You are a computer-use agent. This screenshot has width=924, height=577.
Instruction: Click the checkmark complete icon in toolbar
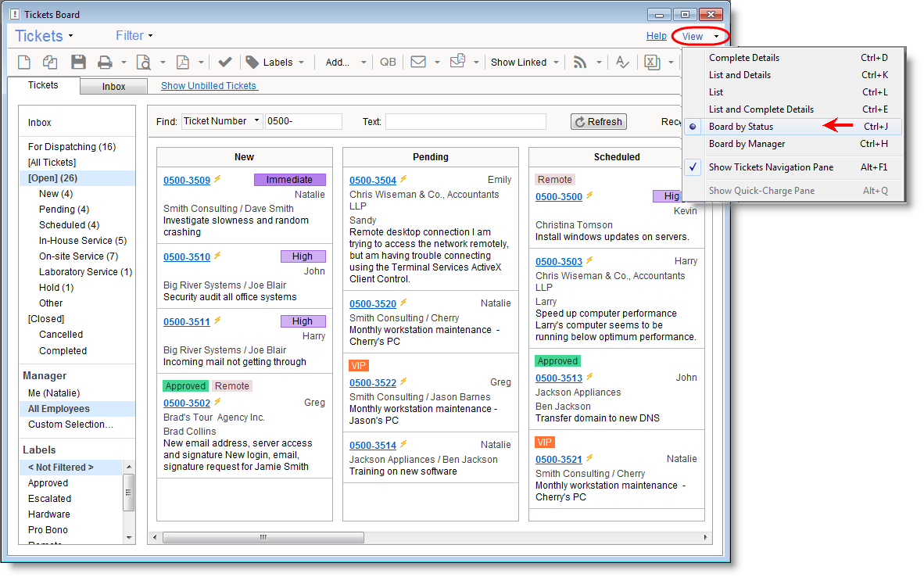(x=224, y=63)
